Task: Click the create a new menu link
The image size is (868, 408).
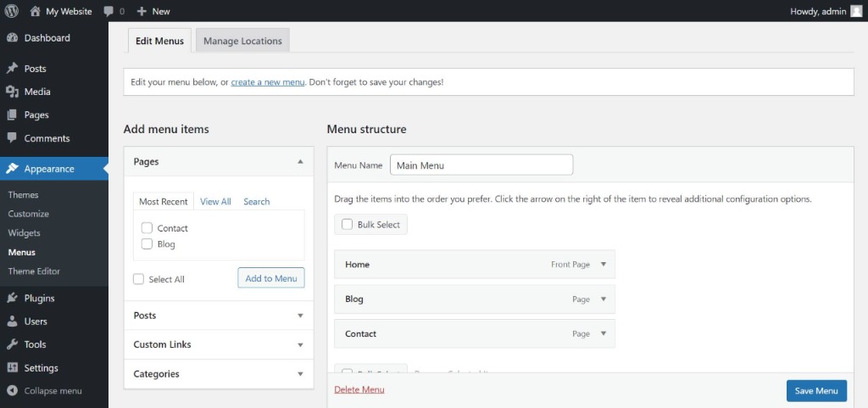Action: coord(267,82)
